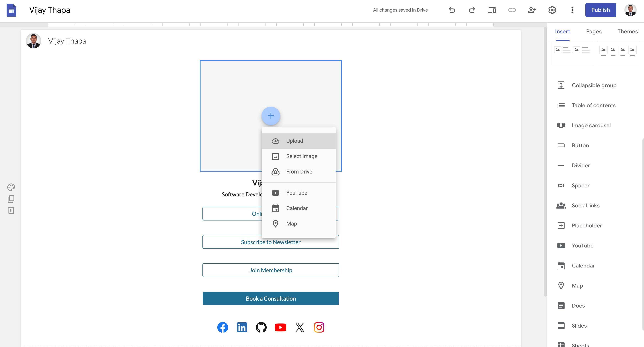Select the four-image layout thumbnail

point(618,53)
